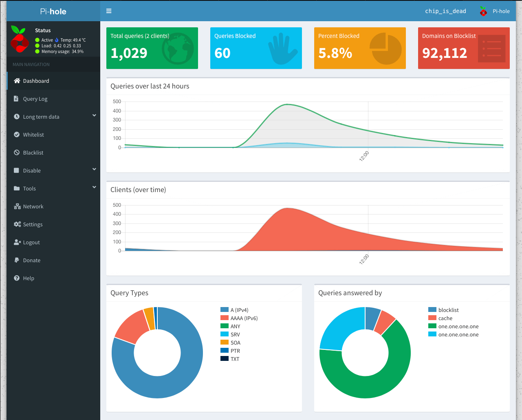Click the Percent Blocked card
The width and height of the screenshot is (522, 420).
click(360, 48)
